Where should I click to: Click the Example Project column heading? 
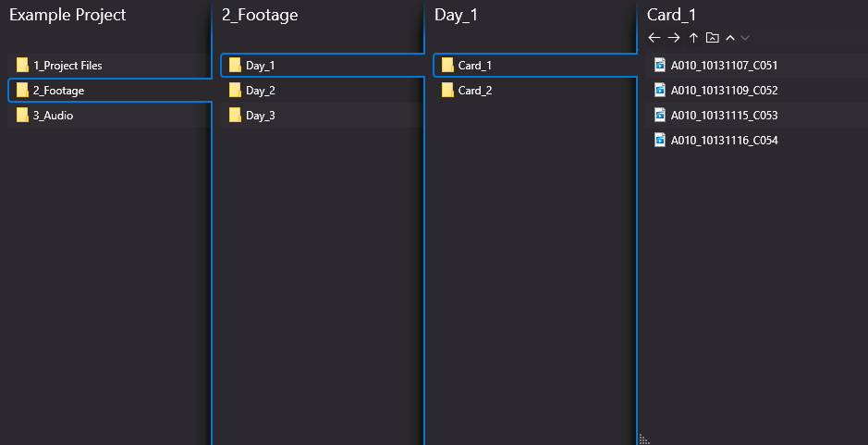(x=67, y=15)
